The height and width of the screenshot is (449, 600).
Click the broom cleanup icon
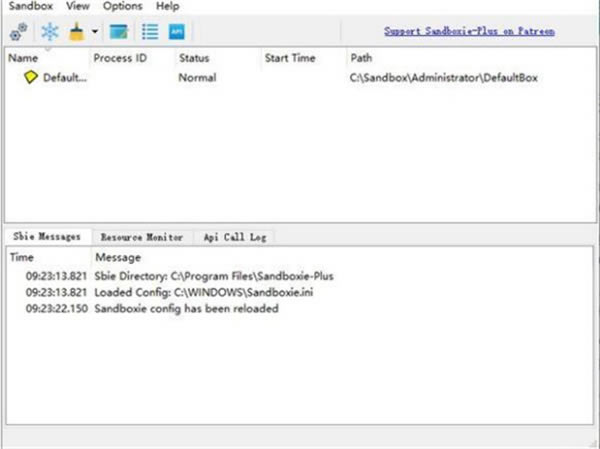[77, 31]
